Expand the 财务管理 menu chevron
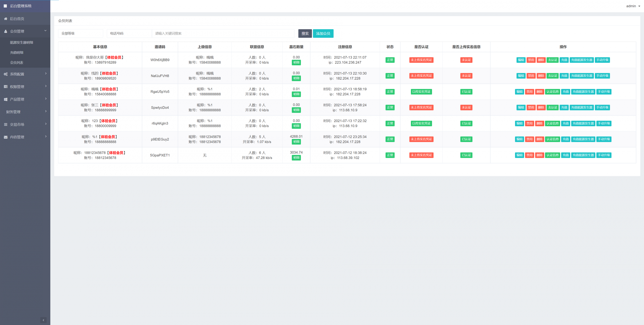This screenshot has height=325, width=644. [46, 111]
